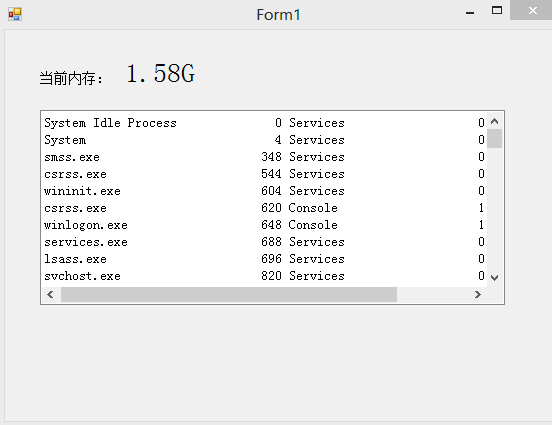
Task: Maximize the Form1 window
Action: 497,11
